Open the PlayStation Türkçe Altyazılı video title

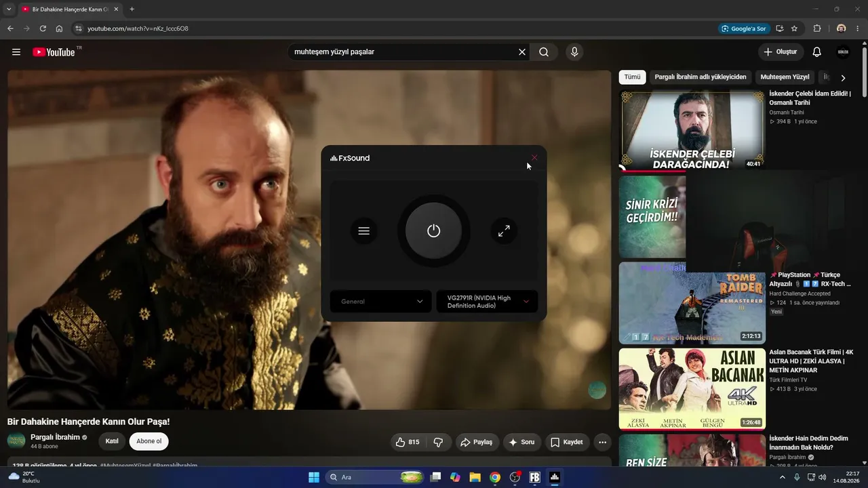pos(810,279)
